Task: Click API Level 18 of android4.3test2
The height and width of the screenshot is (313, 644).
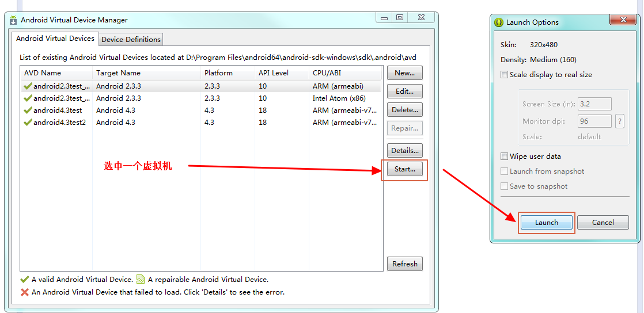Action: tap(263, 122)
